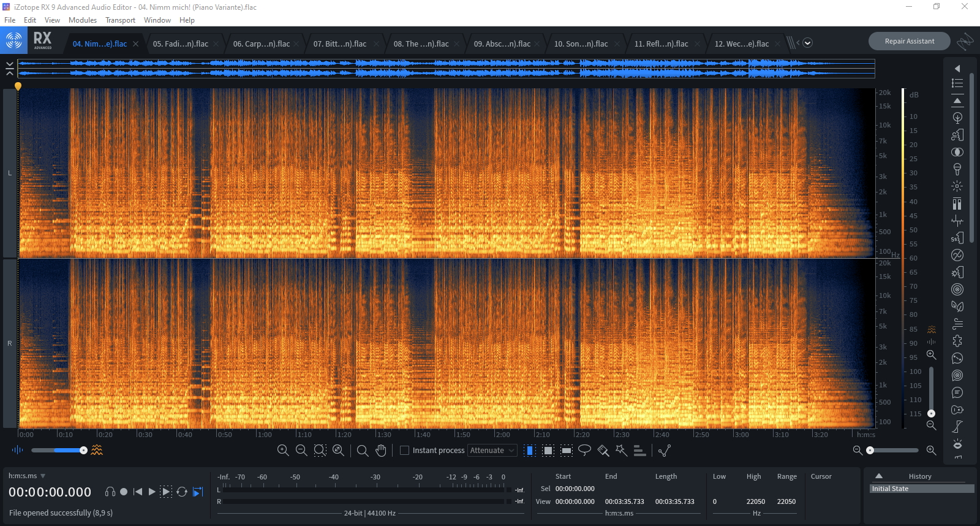Toggle loop playback

(182, 492)
